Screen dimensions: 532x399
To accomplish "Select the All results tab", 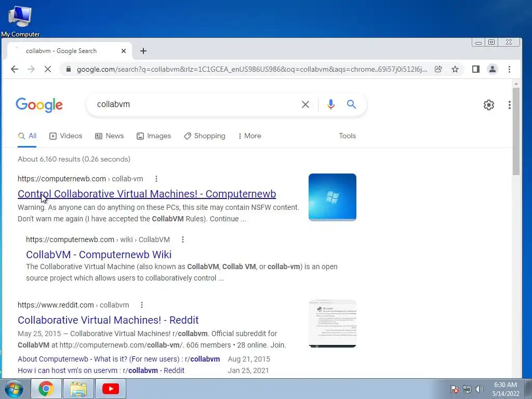I will coord(27,136).
